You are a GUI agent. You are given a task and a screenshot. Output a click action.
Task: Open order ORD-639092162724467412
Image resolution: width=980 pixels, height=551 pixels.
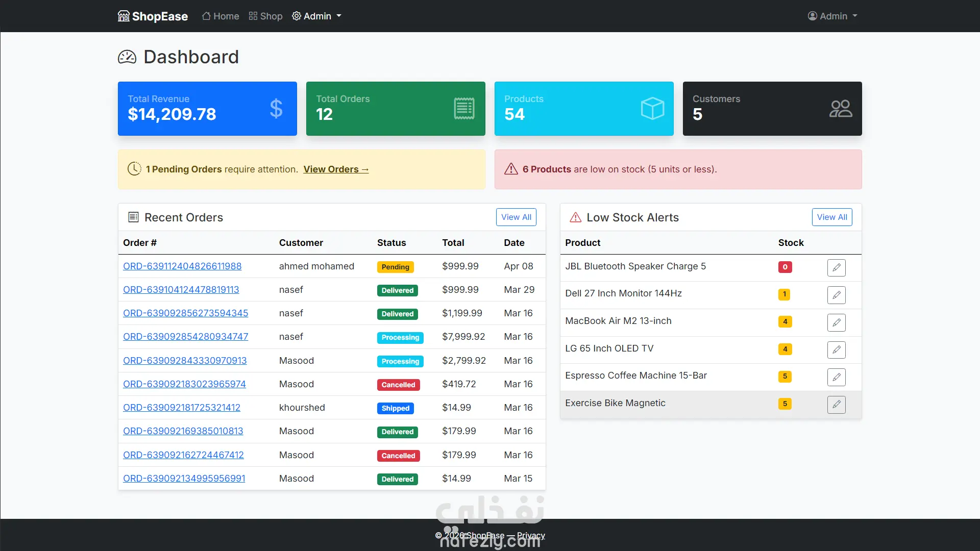click(x=183, y=455)
